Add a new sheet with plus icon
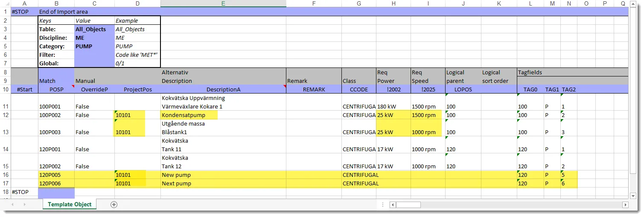 (114, 205)
